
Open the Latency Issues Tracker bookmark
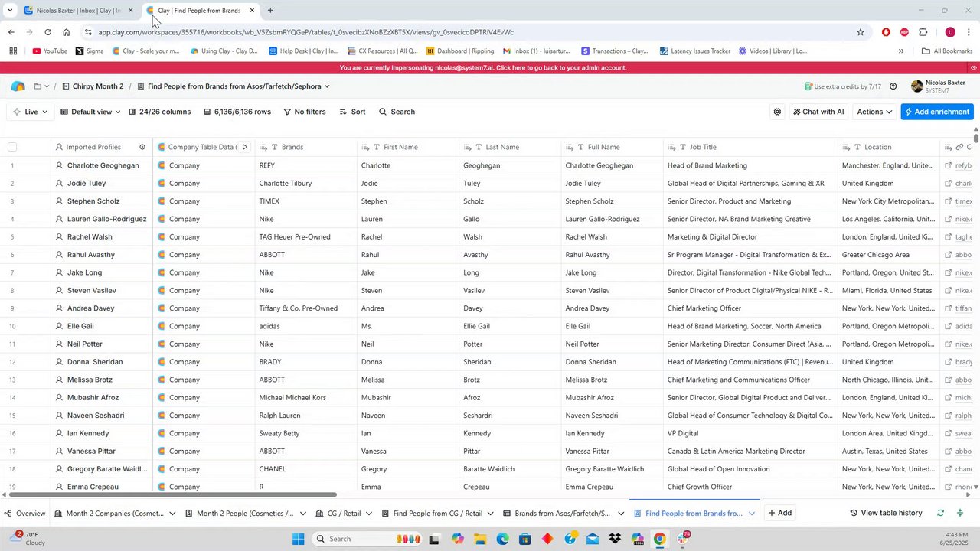(x=695, y=51)
